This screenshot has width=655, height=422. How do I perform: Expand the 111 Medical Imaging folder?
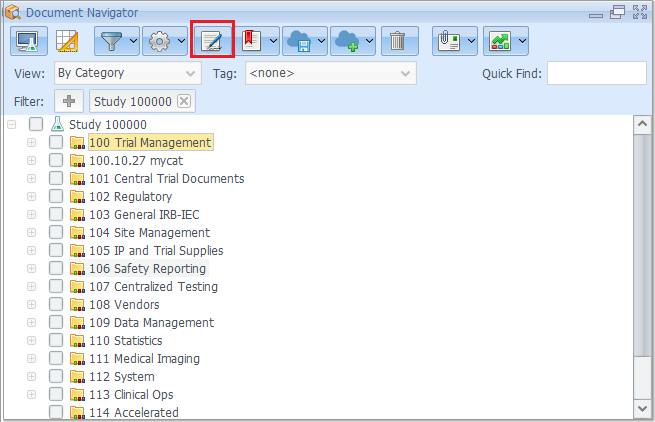[31, 358]
